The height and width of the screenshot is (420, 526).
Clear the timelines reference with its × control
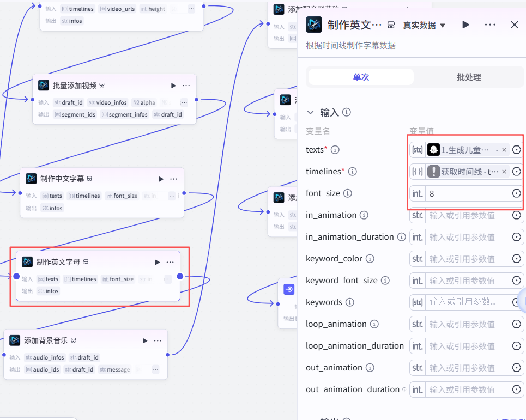504,171
